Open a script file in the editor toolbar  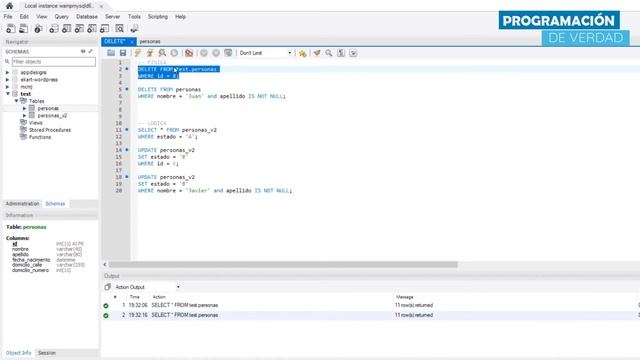[111, 53]
